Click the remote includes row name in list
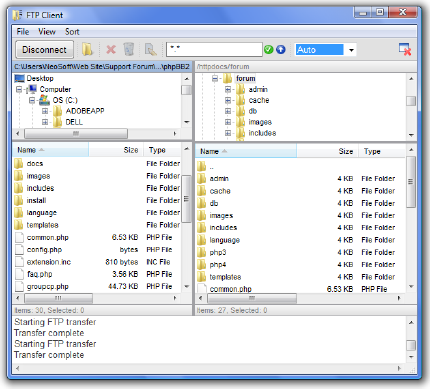This screenshot has height=389, width=430. [x=223, y=228]
